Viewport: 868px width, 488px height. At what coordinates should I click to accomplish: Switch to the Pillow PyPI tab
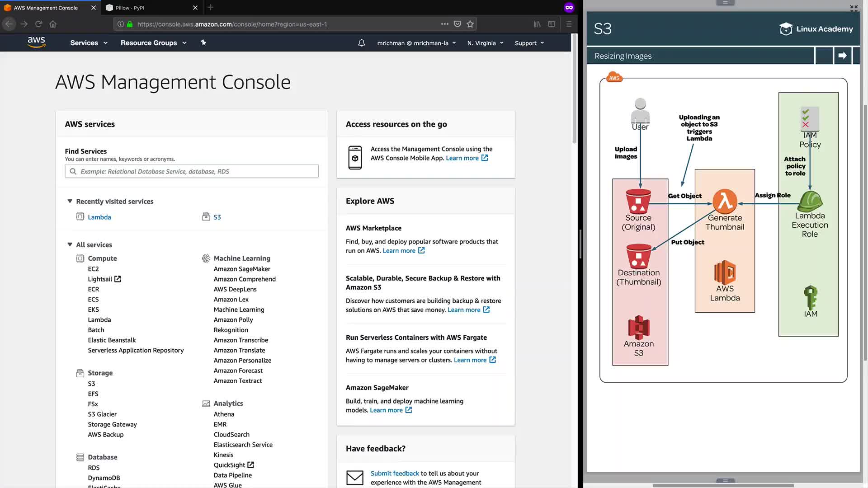coord(130,8)
